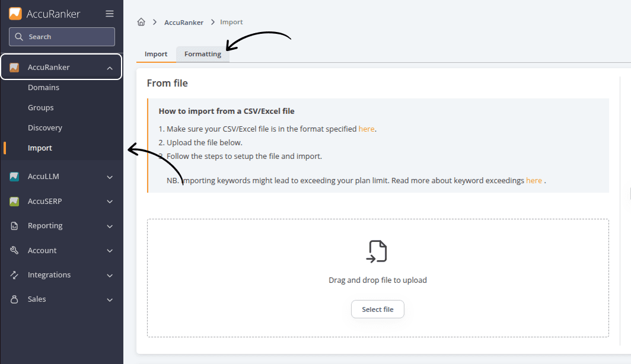Expand the Sales section chevron
Image resolution: width=631 pixels, height=364 pixels.
(110, 300)
